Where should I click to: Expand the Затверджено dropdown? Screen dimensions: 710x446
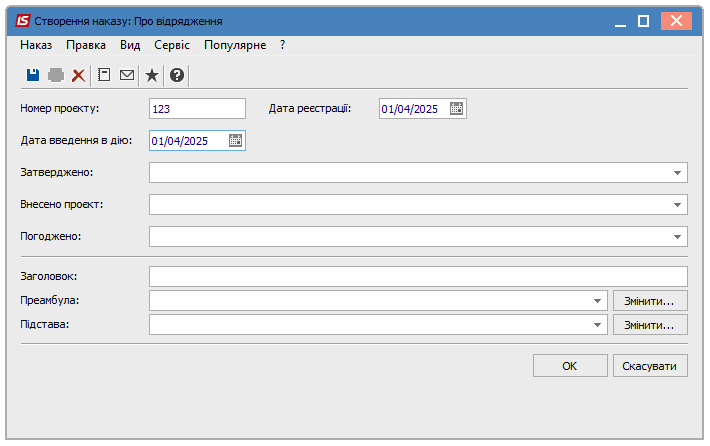point(677,173)
